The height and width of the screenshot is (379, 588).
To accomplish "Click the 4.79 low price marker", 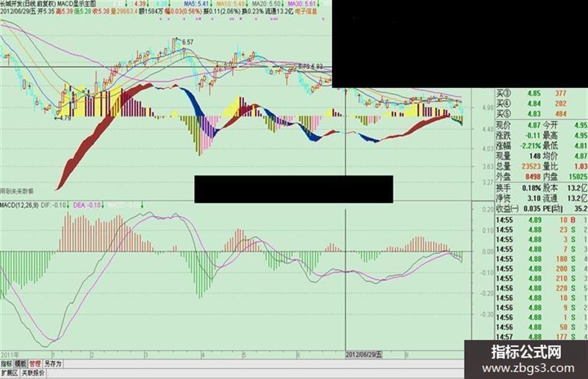I will click(x=65, y=118).
